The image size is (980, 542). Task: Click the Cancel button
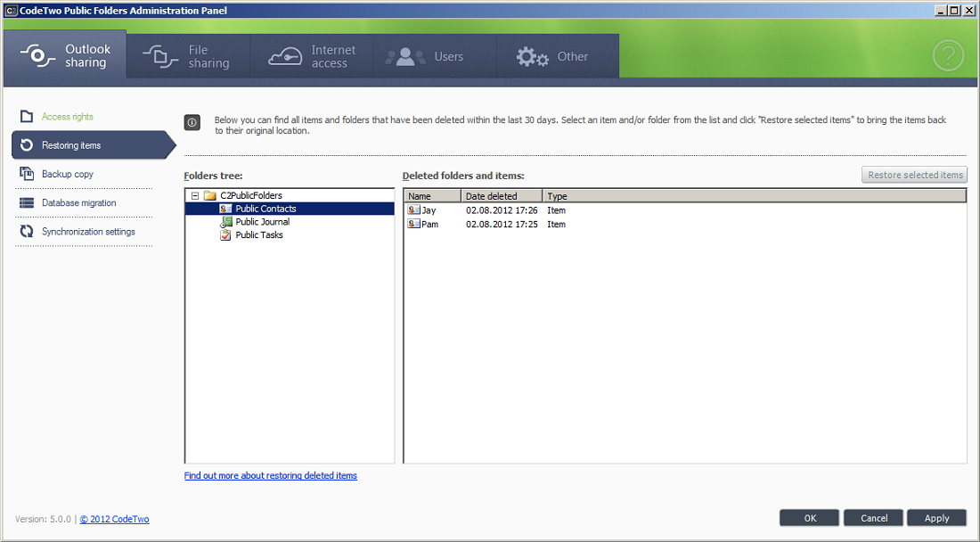(873, 518)
